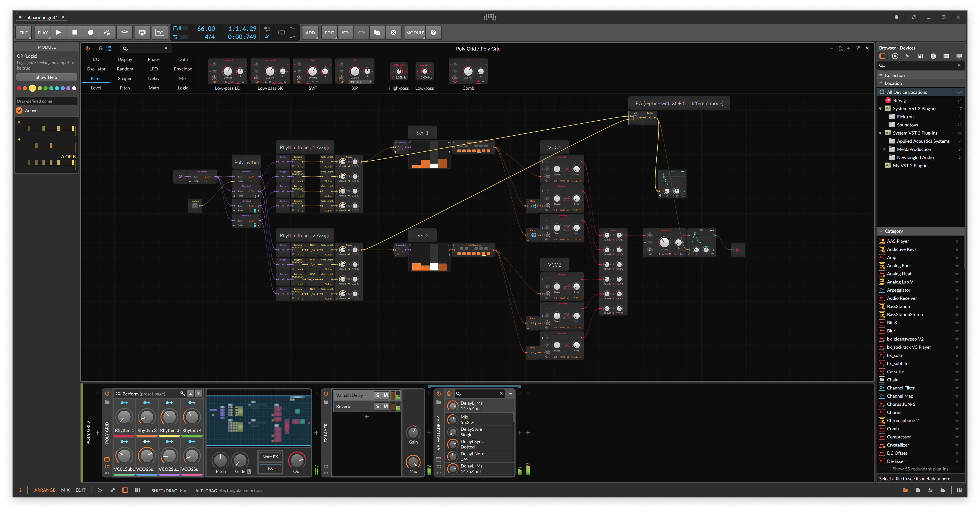
Task: Click the delete (X circle) toolbar icon
Action: click(x=393, y=32)
